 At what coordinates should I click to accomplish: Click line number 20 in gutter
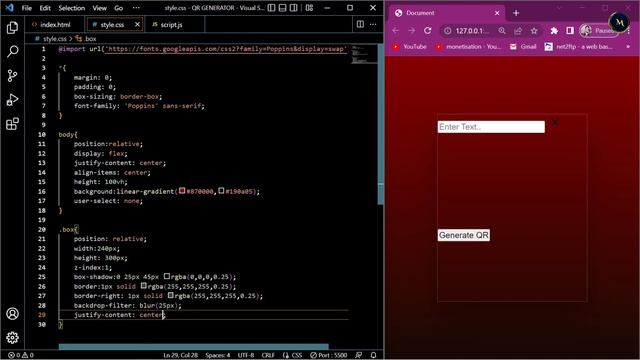tap(42, 229)
